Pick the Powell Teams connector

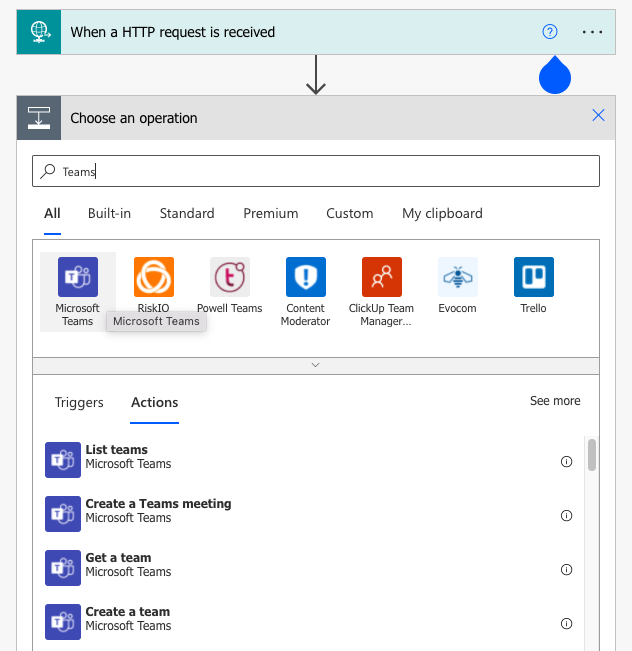point(229,277)
